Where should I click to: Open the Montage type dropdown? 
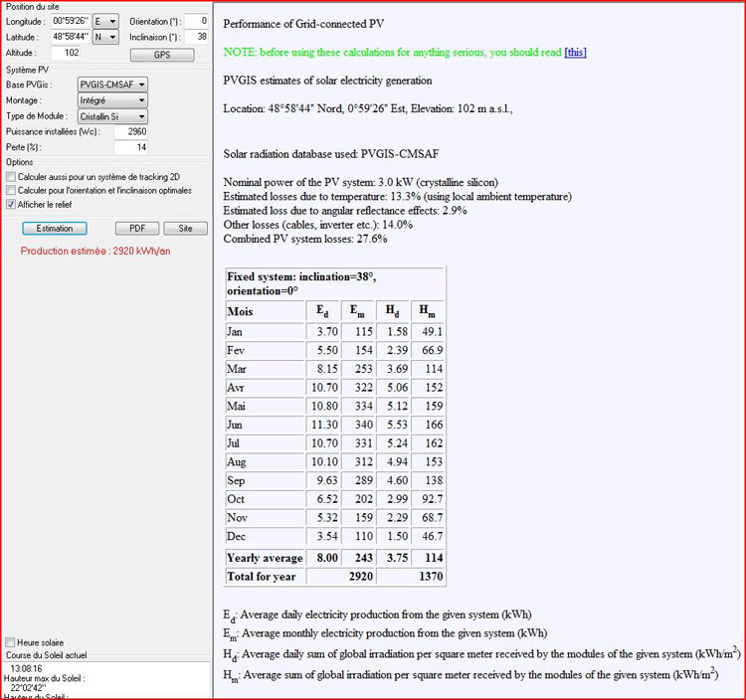[x=112, y=100]
